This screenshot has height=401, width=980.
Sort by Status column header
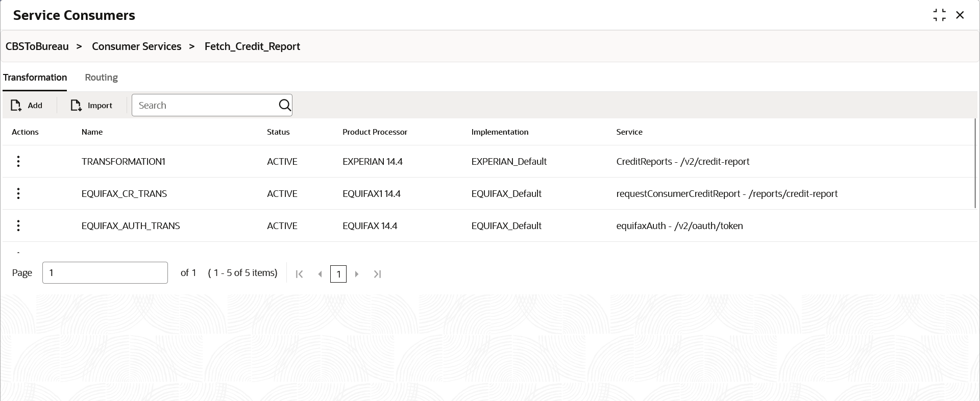278,132
